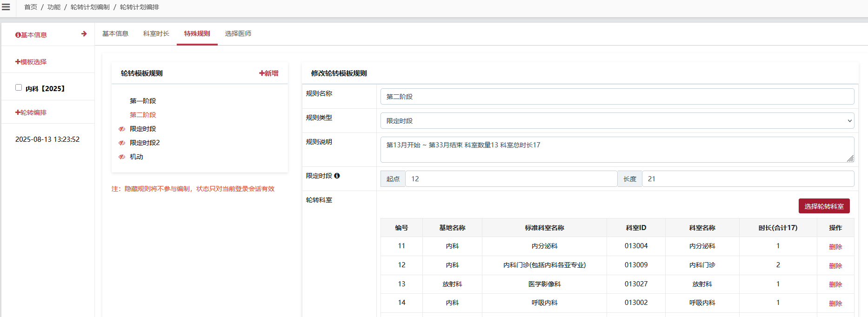Click the +新增 rule button
Viewport: 868px width, 317px height.
(x=269, y=73)
